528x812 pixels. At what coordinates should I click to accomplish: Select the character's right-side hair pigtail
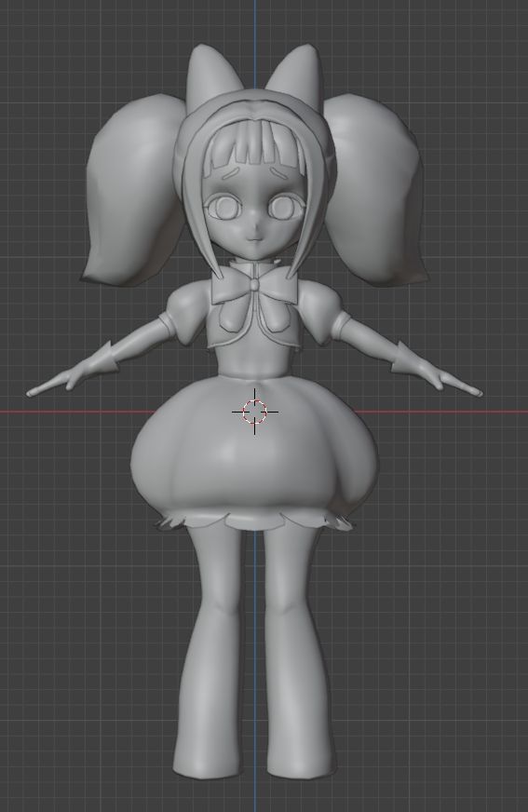(x=377, y=191)
